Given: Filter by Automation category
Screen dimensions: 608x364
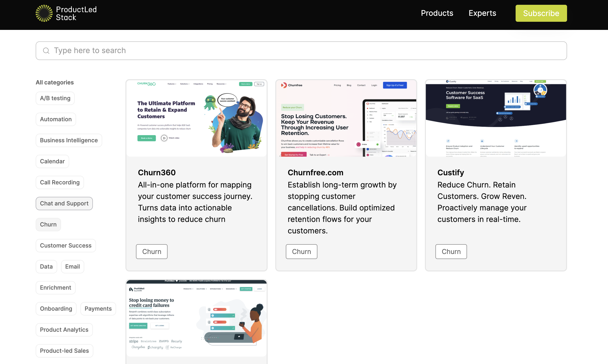Looking at the screenshot, I should tap(56, 119).
